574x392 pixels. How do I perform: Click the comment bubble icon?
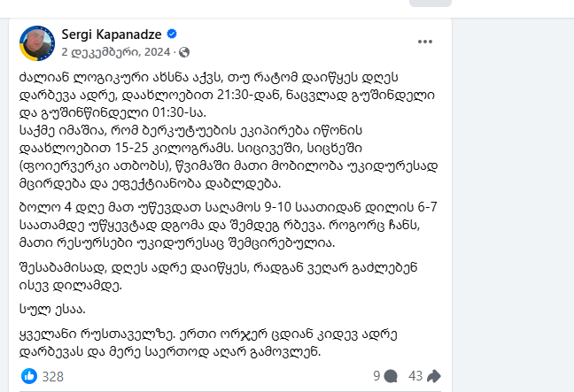(x=391, y=376)
